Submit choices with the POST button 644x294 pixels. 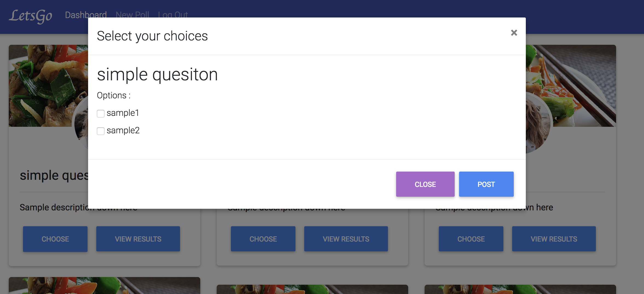pyautogui.click(x=486, y=184)
